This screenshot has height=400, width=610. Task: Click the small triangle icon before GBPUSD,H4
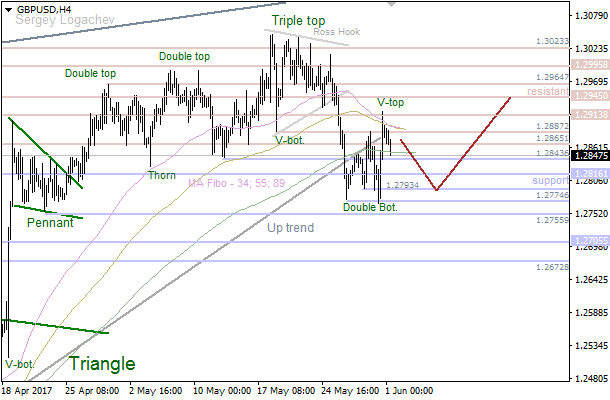(6, 8)
